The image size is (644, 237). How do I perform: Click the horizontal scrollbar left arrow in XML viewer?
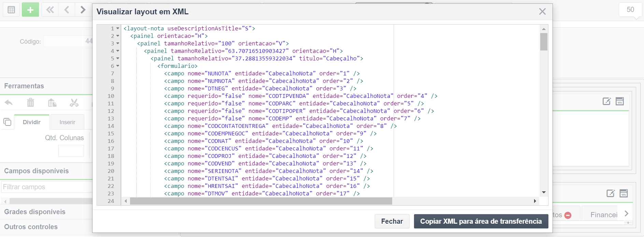(x=126, y=201)
